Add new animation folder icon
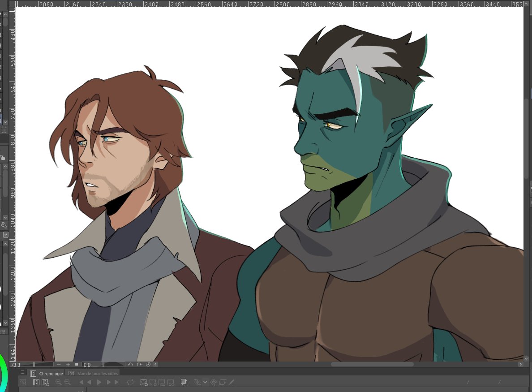This screenshot has width=532, height=392. pos(143,383)
